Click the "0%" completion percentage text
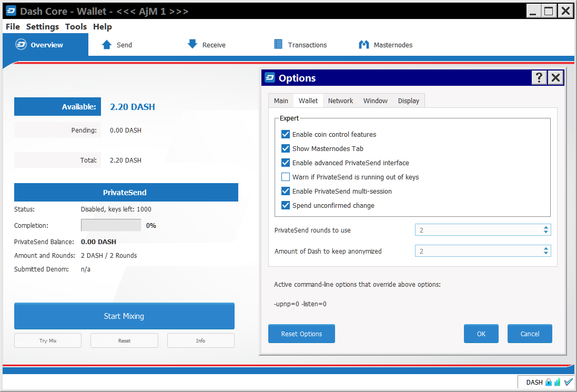Screen dimensions: 577x392 (x=151, y=226)
